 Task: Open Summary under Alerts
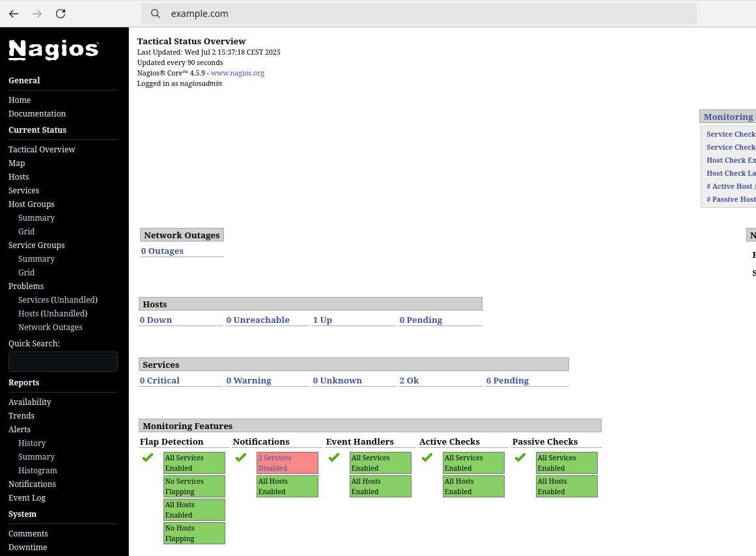[36, 456]
